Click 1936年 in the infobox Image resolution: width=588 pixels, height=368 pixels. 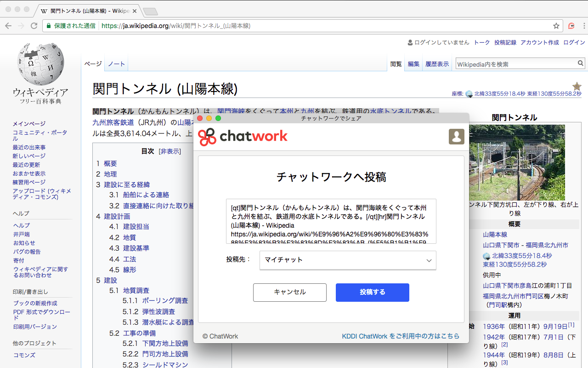(x=494, y=326)
